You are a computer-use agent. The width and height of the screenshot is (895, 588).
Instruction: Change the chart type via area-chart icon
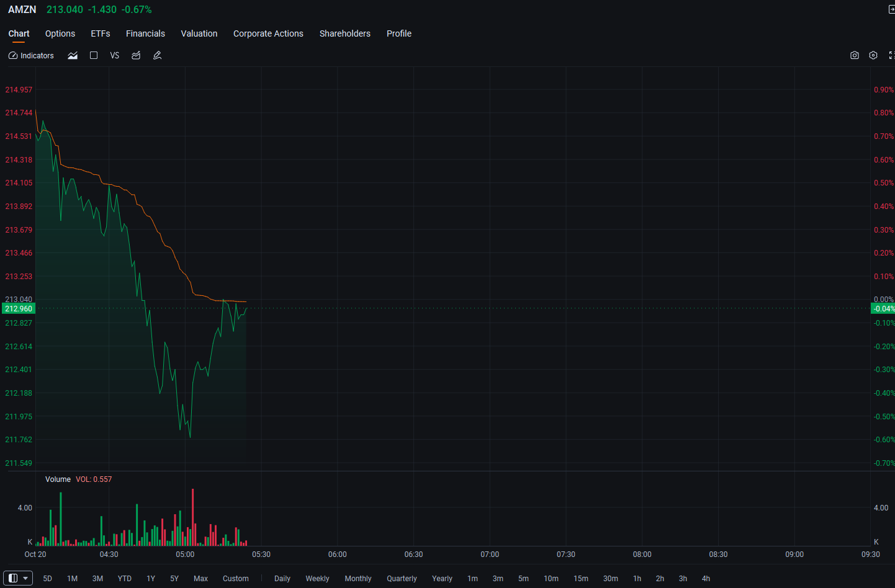coord(73,56)
